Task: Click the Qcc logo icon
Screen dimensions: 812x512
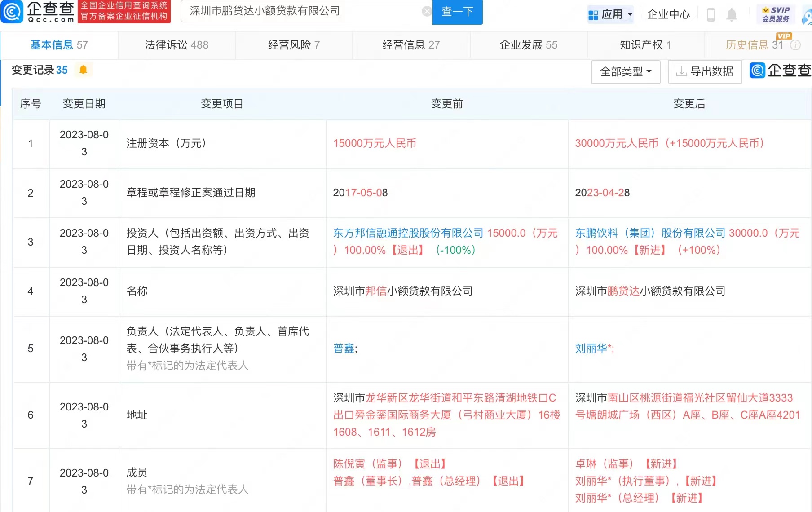Action: (x=12, y=12)
